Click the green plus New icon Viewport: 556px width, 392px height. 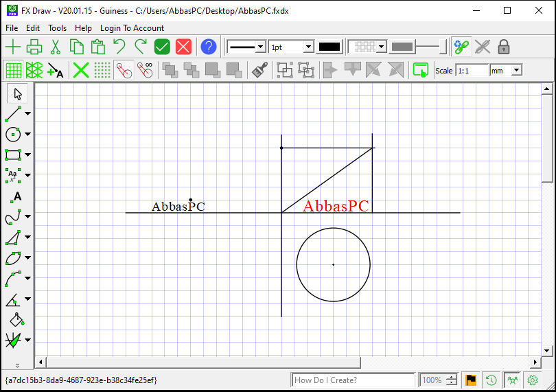(x=13, y=47)
